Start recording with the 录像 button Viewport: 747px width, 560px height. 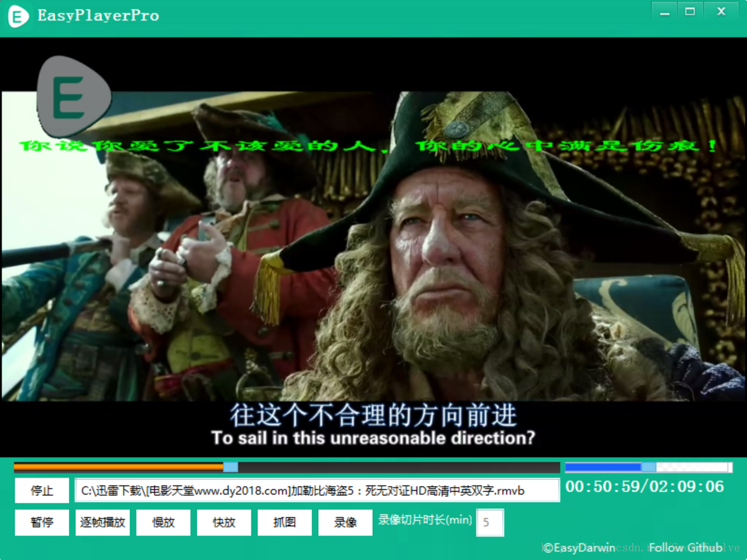345,523
